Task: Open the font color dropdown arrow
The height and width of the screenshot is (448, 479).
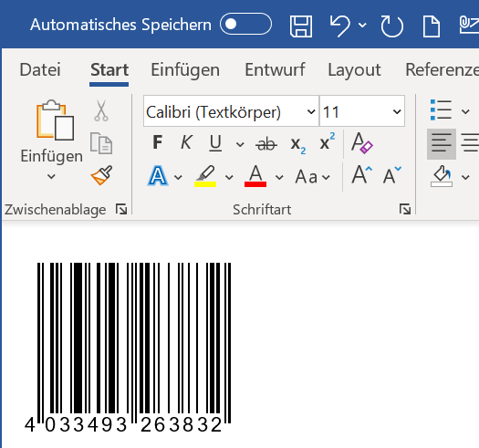Action: pyautogui.click(x=279, y=177)
